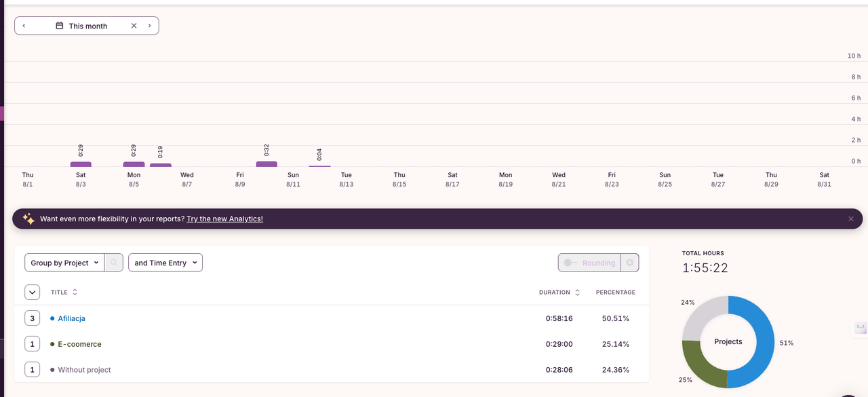Click the sparkle icon in Analytics banner
Image resolution: width=868 pixels, height=397 pixels.
click(28, 219)
